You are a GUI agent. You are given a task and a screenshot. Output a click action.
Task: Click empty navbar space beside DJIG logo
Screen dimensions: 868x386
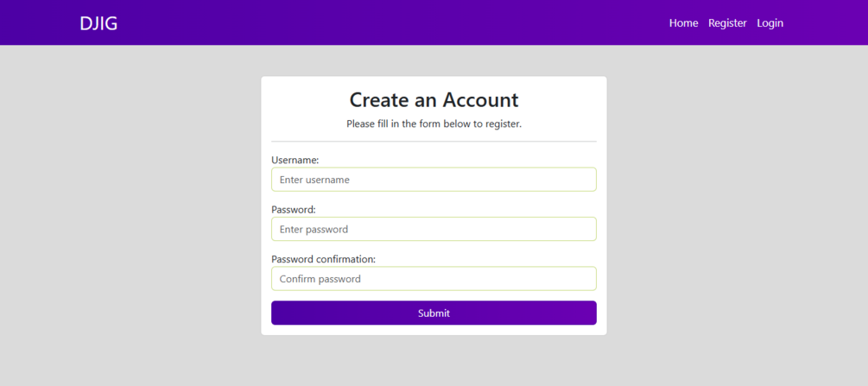click(x=345, y=23)
